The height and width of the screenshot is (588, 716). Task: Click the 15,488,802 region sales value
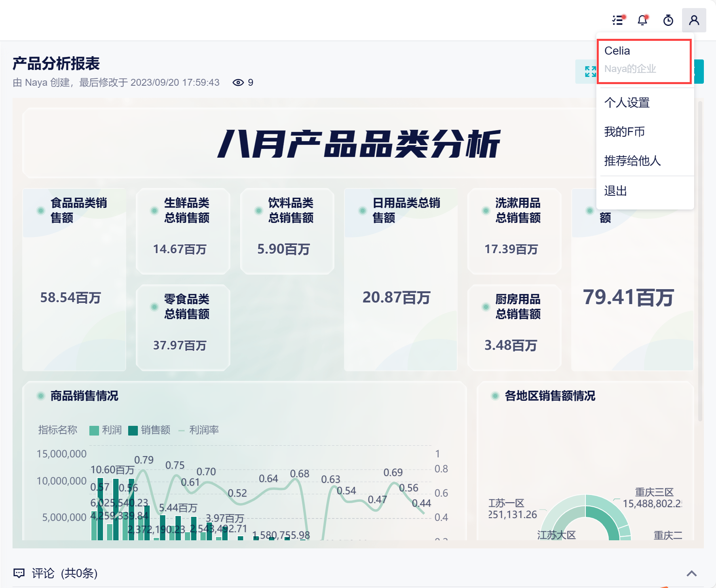click(x=652, y=503)
